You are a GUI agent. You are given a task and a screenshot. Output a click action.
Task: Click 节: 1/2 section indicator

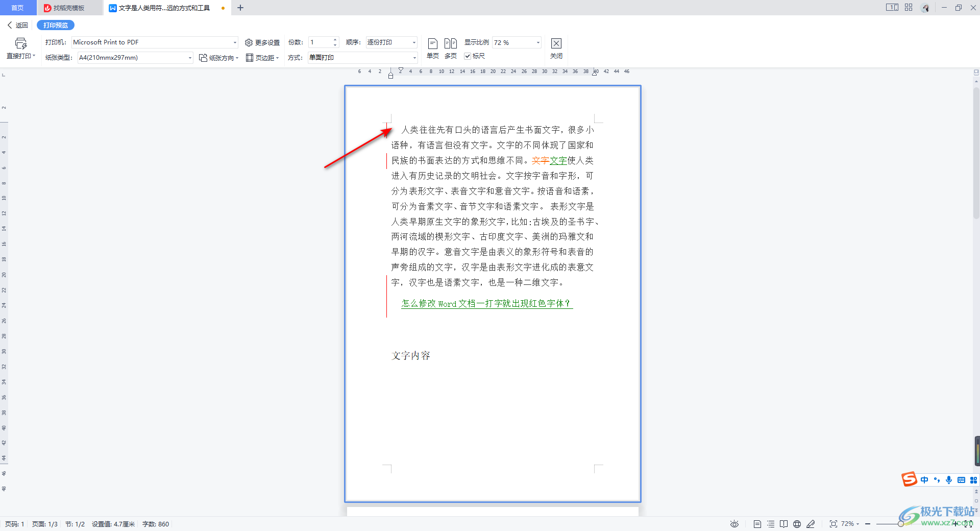[75, 524]
